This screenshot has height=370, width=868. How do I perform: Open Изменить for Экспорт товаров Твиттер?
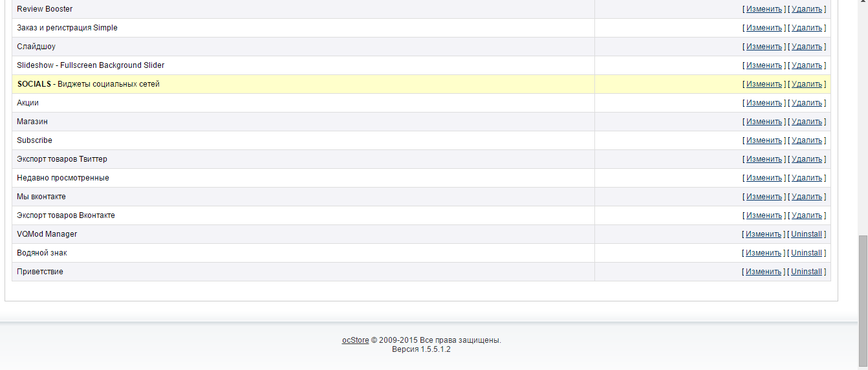click(764, 159)
